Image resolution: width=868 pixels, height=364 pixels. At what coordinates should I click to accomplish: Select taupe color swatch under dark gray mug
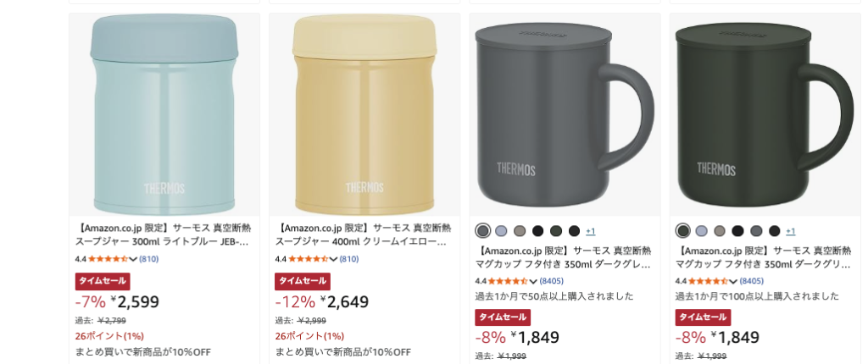pyautogui.click(x=520, y=231)
